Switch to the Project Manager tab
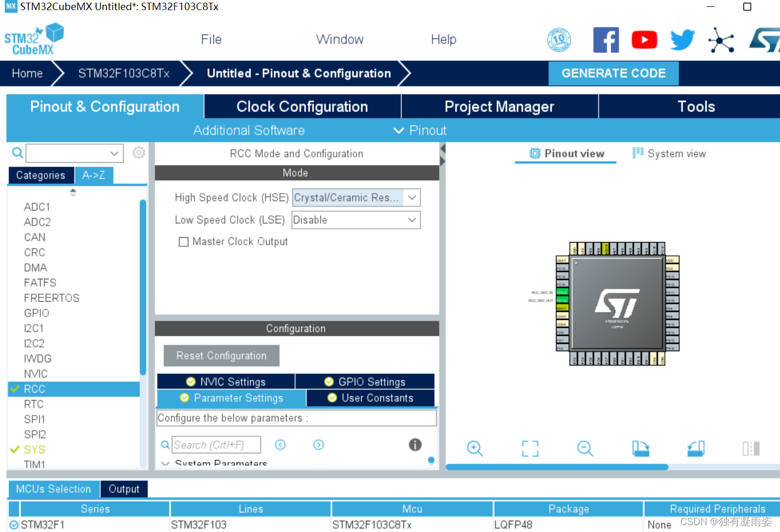 pyautogui.click(x=499, y=106)
